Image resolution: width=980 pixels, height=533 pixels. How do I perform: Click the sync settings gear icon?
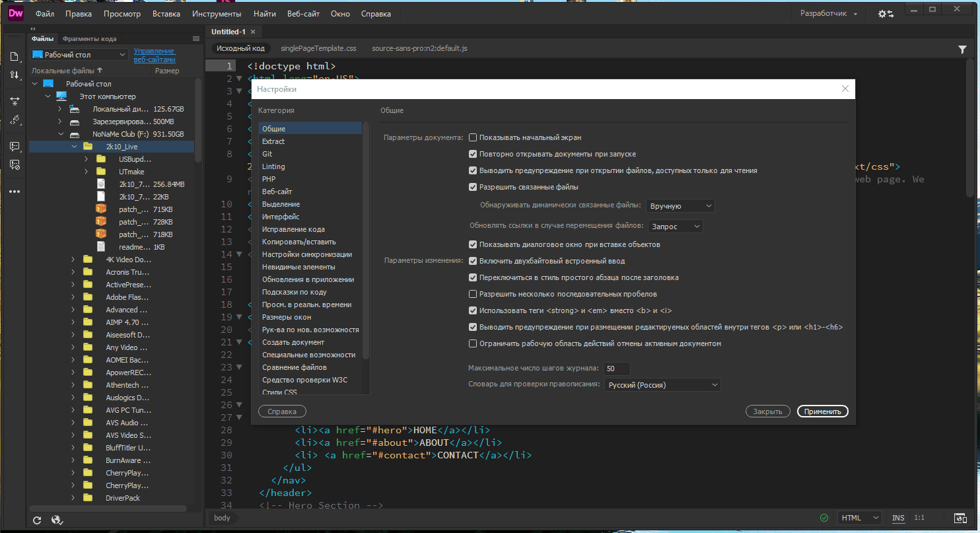[886, 13]
